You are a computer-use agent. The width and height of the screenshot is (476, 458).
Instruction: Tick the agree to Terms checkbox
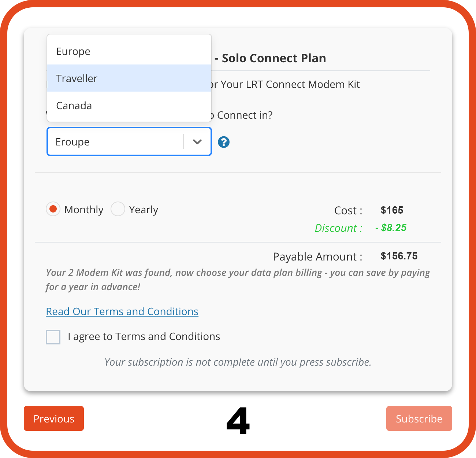coord(53,337)
